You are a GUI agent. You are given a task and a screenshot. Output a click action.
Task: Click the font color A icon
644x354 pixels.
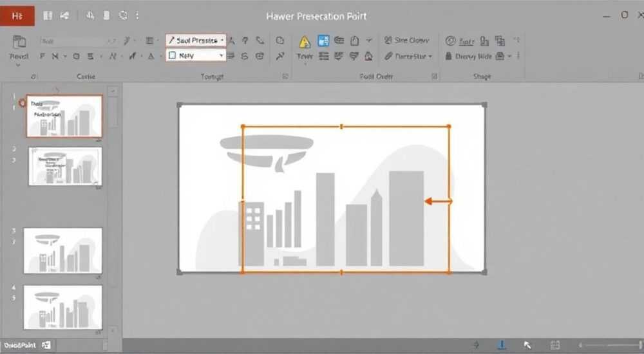coord(151,56)
